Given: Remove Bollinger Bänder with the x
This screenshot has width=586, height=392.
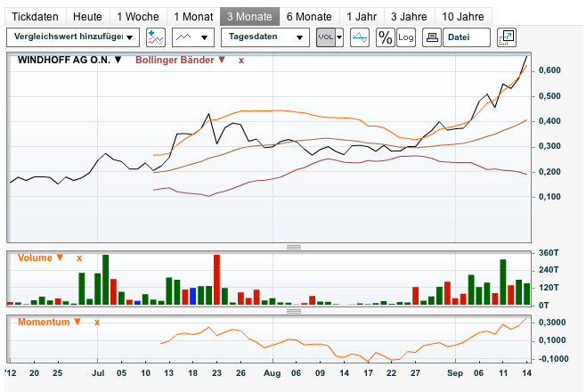Looking at the screenshot, I should 241,61.
